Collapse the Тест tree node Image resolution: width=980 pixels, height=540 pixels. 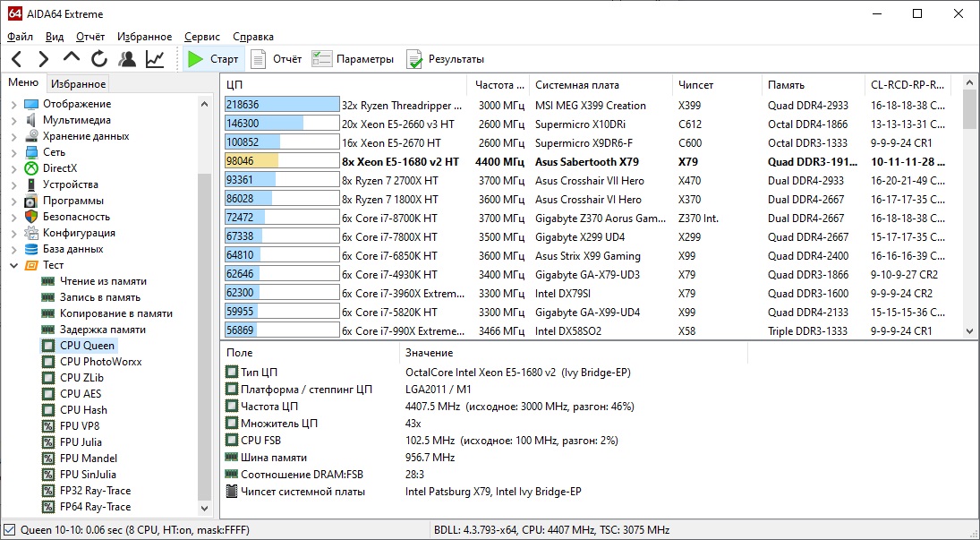tap(13, 265)
